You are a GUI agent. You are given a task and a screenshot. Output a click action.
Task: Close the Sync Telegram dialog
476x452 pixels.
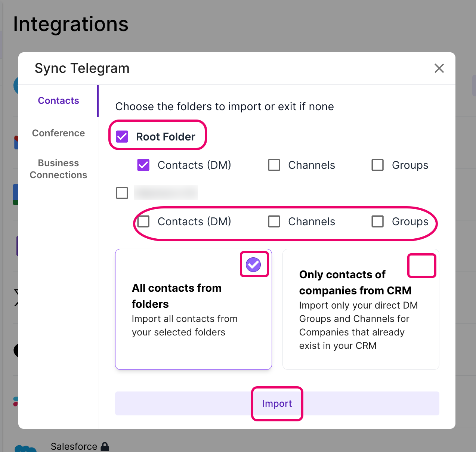[x=439, y=68]
